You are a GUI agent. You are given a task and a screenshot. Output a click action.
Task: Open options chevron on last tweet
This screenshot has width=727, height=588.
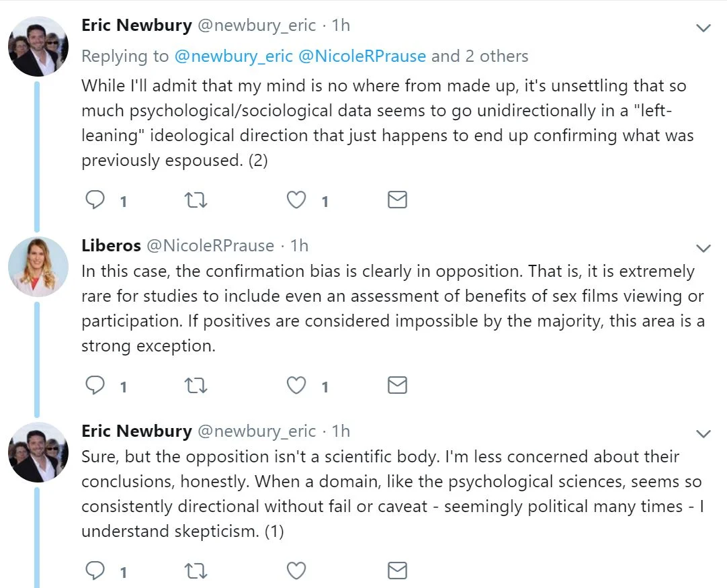click(x=703, y=434)
